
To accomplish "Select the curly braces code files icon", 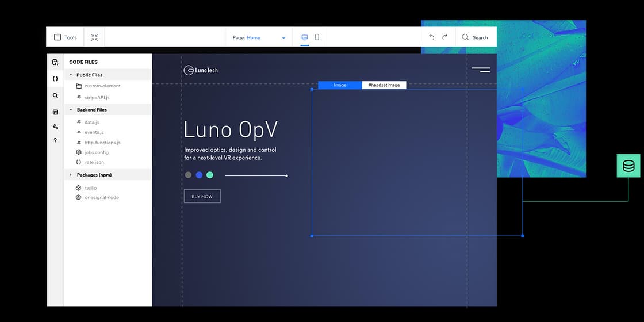I will [x=55, y=79].
